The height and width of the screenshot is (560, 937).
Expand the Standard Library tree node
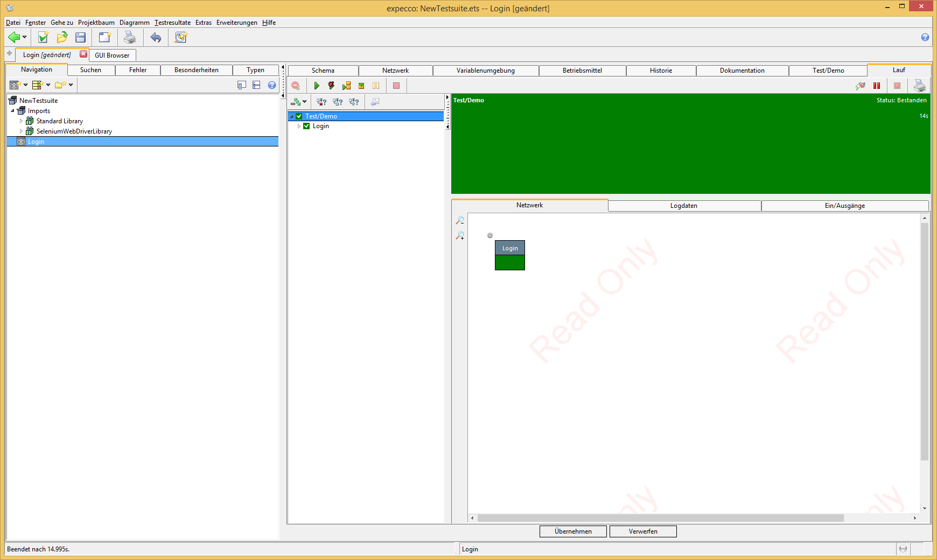pyautogui.click(x=22, y=121)
